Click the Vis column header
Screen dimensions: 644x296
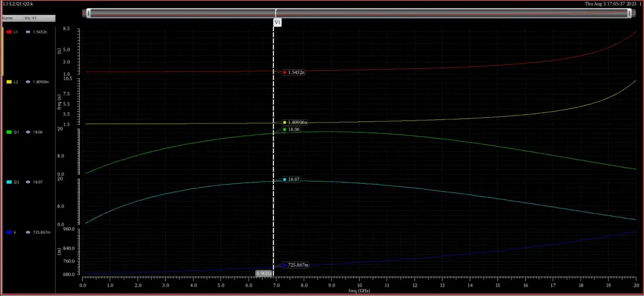[27, 18]
